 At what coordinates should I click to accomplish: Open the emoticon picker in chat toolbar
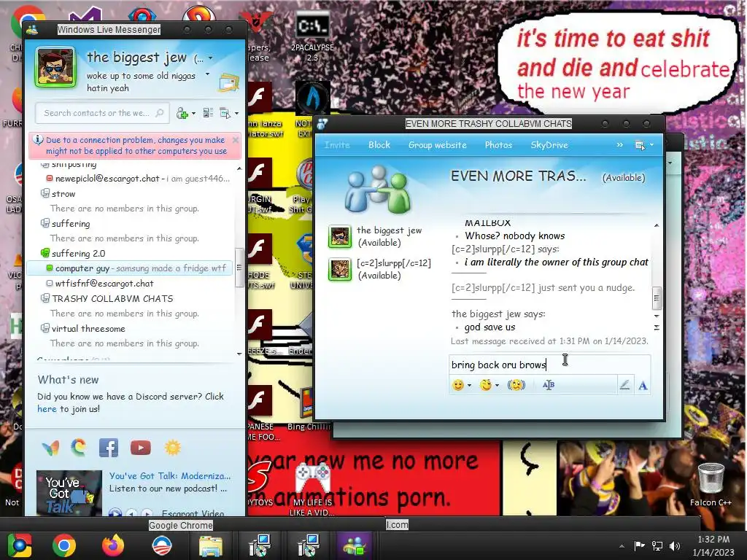click(x=458, y=385)
